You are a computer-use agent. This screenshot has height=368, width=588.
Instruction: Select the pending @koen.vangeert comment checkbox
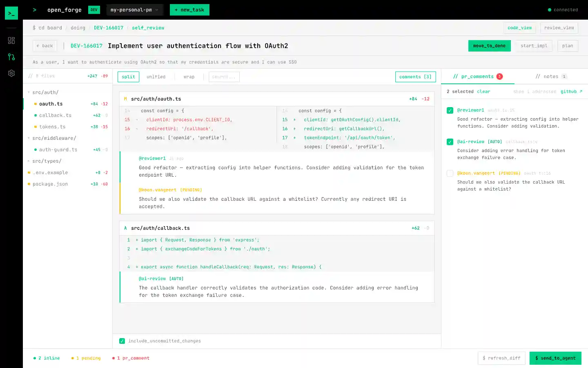coord(450,173)
